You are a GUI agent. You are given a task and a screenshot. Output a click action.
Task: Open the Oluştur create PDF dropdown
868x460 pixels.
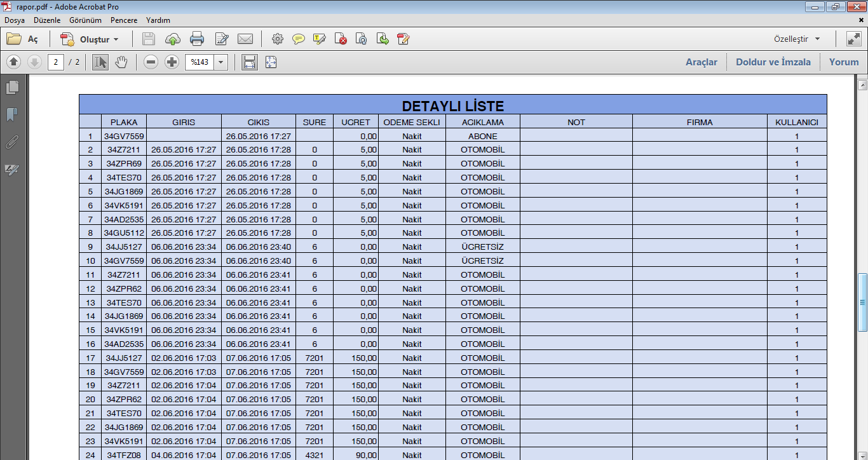coord(90,39)
